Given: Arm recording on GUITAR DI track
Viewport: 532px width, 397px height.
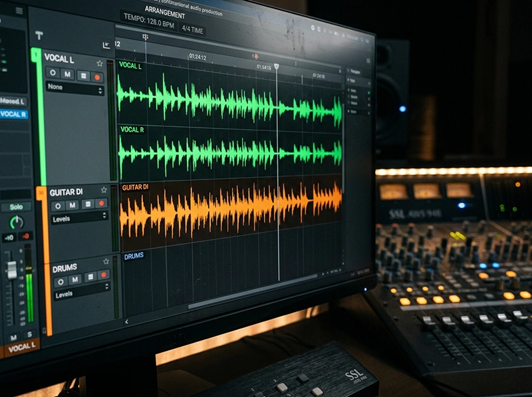Looking at the screenshot, I should [102, 203].
